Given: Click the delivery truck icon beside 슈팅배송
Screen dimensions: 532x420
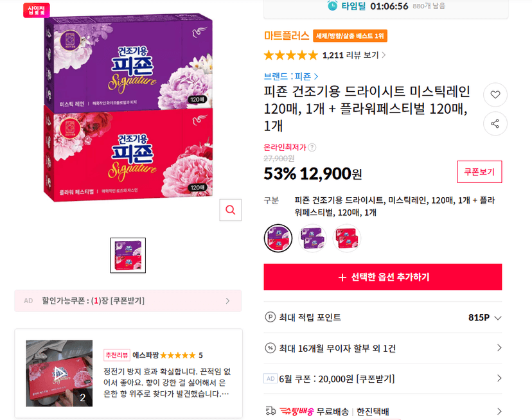Looking at the screenshot, I should [x=270, y=411].
